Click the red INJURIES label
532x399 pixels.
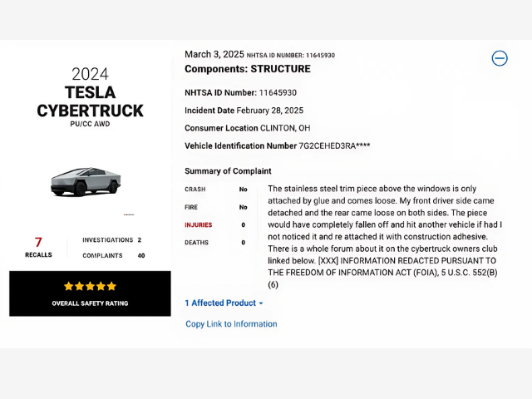click(198, 224)
